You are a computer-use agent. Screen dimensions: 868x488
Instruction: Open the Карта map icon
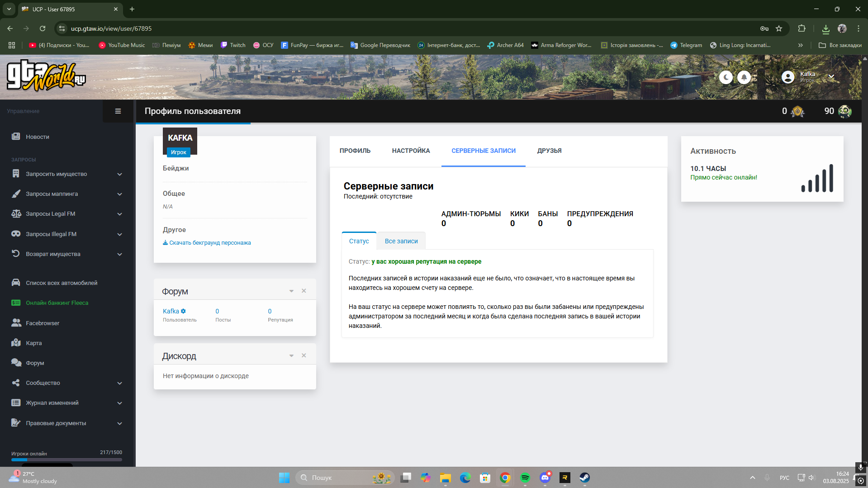pyautogui.click(x=16, y=343)
